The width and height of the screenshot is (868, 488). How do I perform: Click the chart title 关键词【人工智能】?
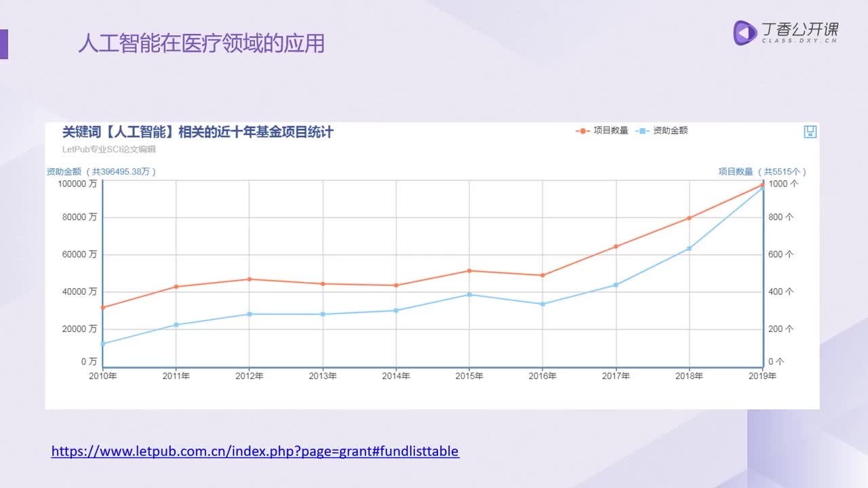pyautogui.click(x=197, y=132)
